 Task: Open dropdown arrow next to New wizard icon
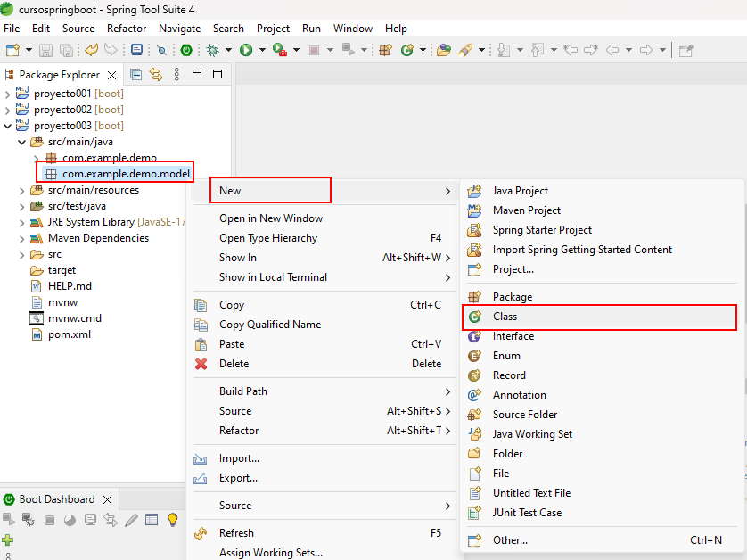pyautogui.click(x=29, y=50)
